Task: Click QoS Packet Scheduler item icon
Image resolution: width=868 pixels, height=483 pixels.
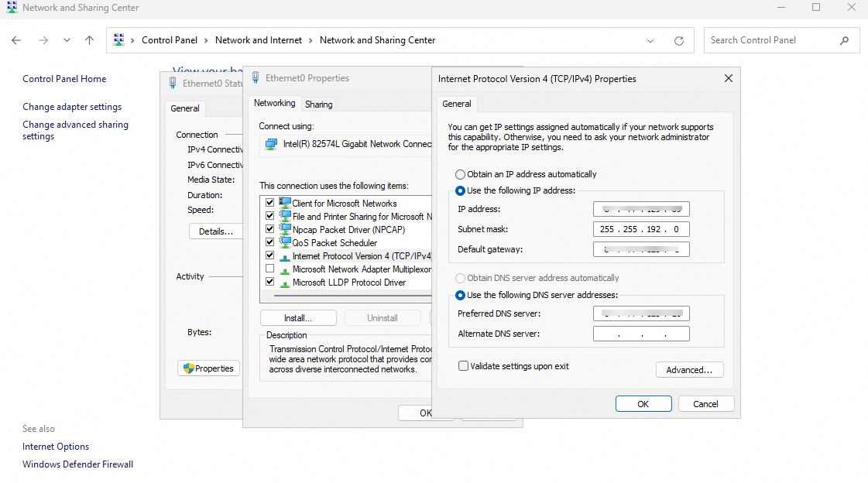Action: (284, 242)
